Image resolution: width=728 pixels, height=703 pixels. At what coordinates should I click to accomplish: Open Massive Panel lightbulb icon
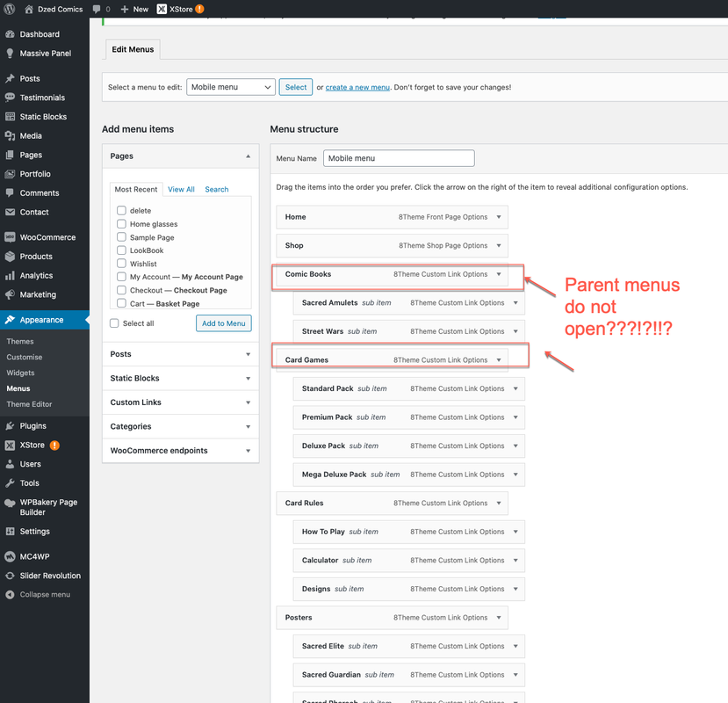10,54
